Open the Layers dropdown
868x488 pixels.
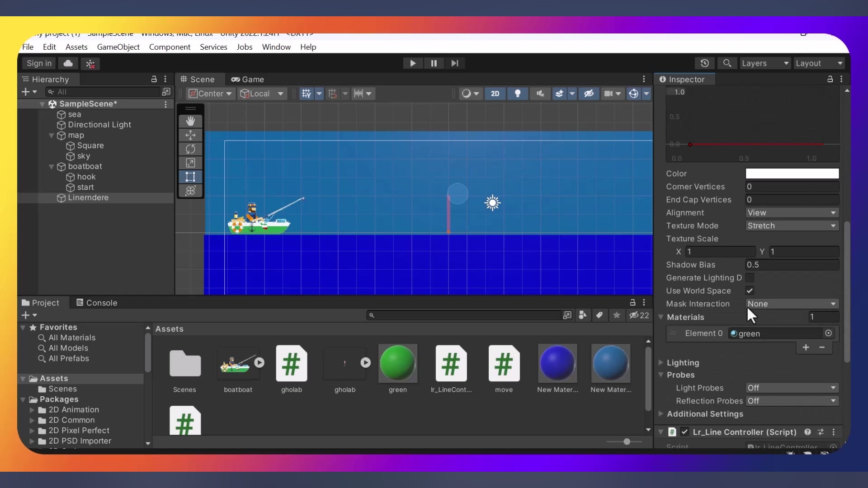pos(764,63)
